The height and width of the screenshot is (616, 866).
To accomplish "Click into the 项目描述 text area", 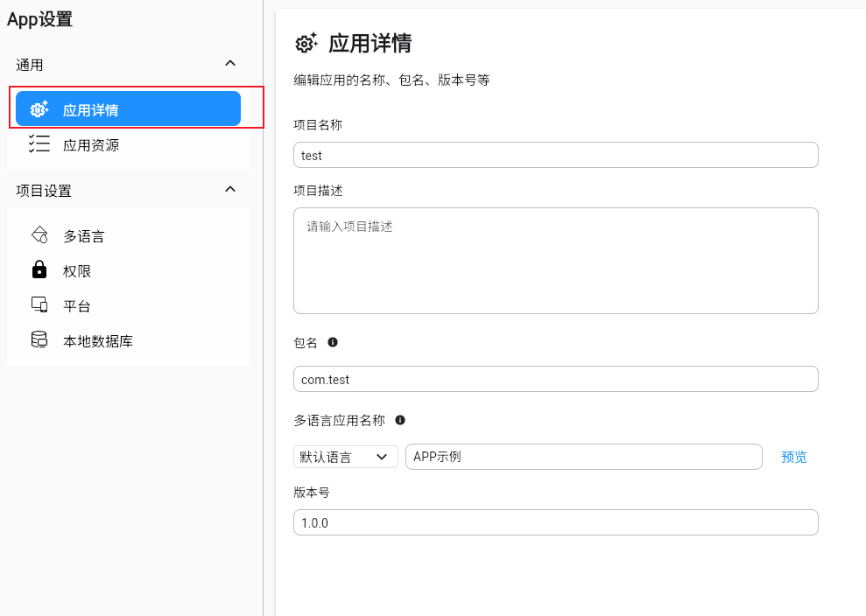I will tap(556, 261).
